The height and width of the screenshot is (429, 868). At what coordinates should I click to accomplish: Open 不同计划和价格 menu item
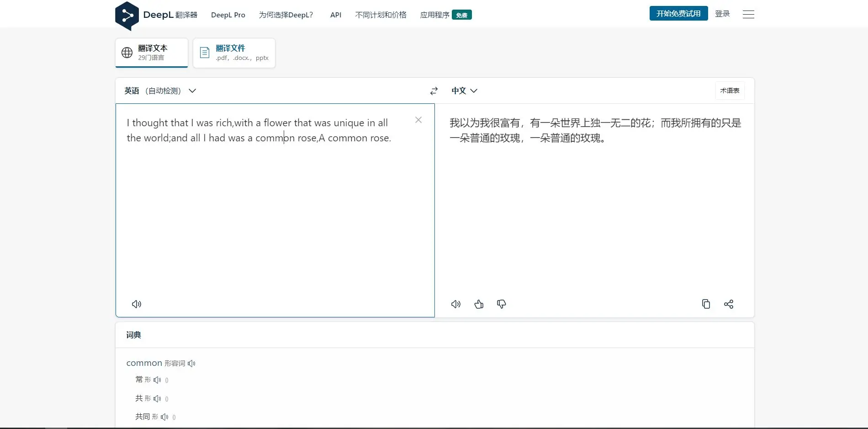click(x=381, y=15)
